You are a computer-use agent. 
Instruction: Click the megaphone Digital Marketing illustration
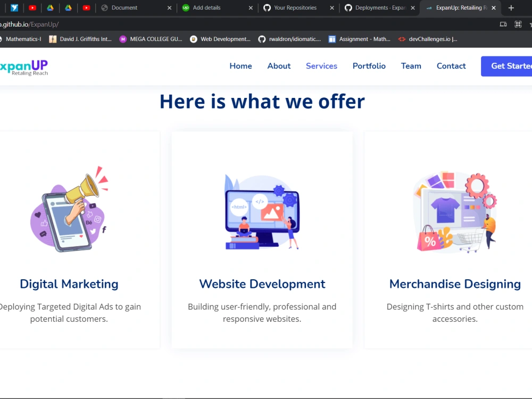[69, 209]
